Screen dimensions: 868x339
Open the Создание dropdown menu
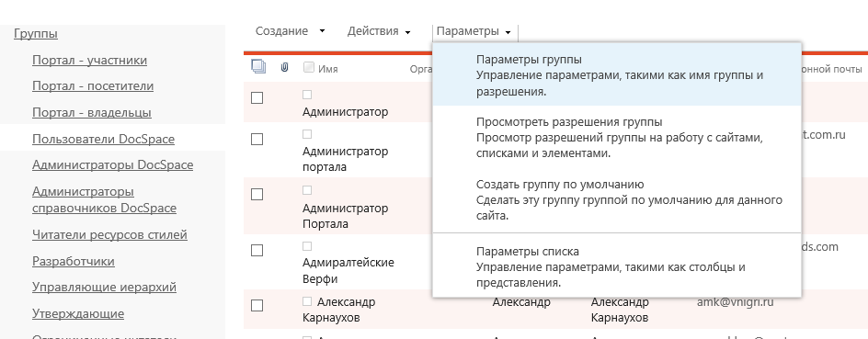point(290,31)
